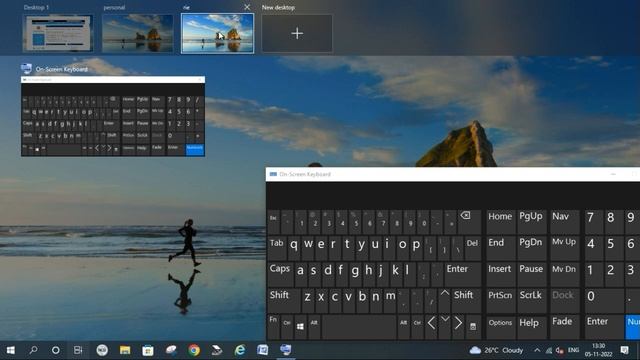
Task: Open Microsoft Store from the taskbar
Action: coord(148,350)
